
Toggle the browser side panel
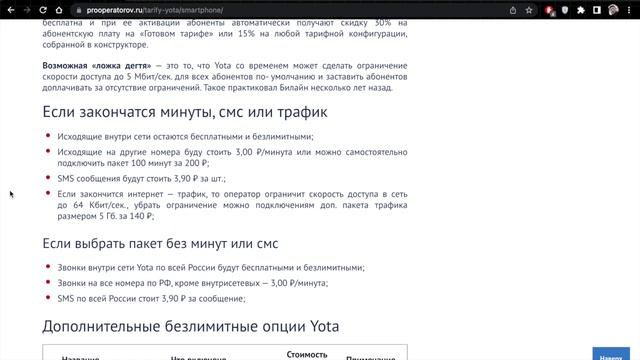597,10
